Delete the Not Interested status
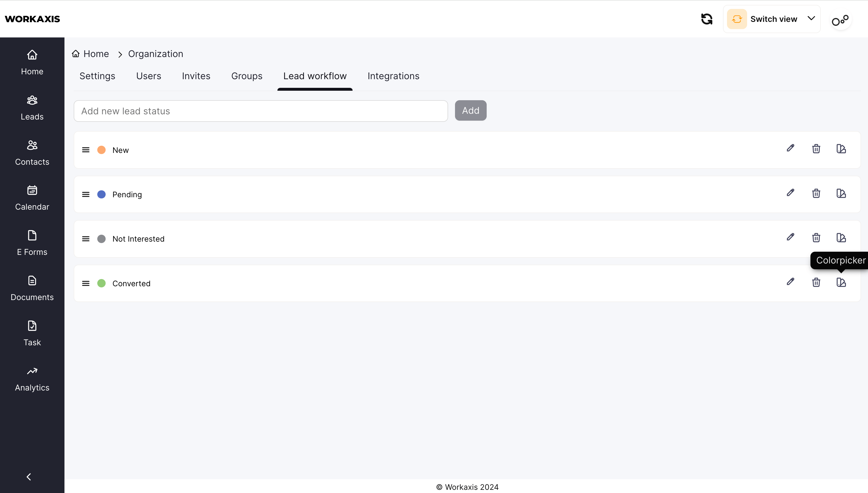 [816, 238]
